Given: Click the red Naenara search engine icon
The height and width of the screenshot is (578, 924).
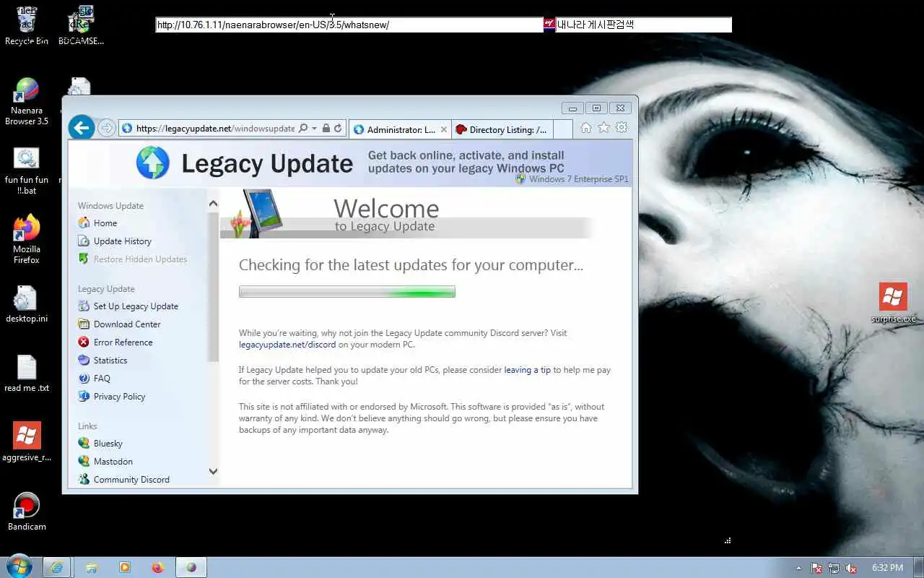Looking at the screenshot, I should (549, 25).
